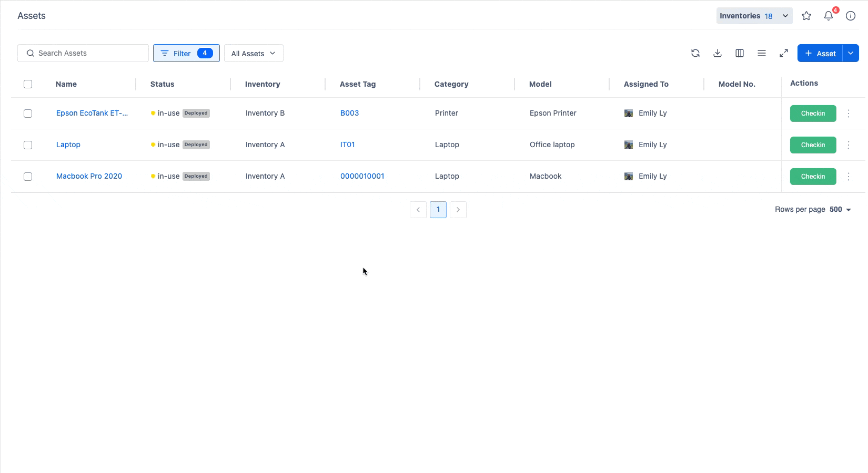868x473 pixels.
Task: Click the info circle icon
Action: click(x=850, y=16)
